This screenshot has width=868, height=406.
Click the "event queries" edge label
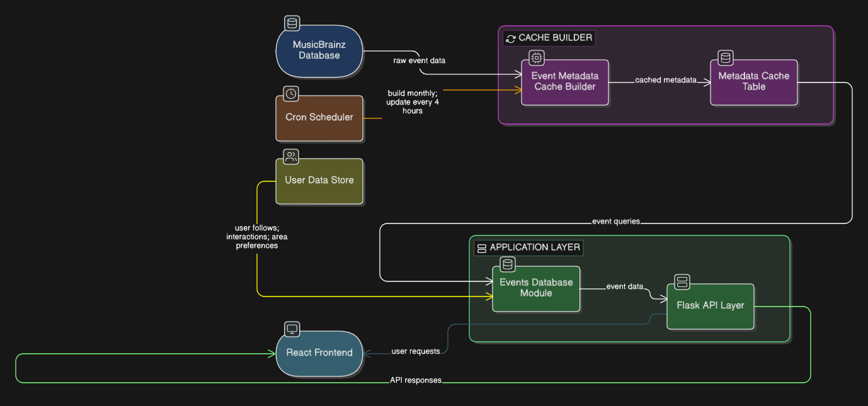615,222
